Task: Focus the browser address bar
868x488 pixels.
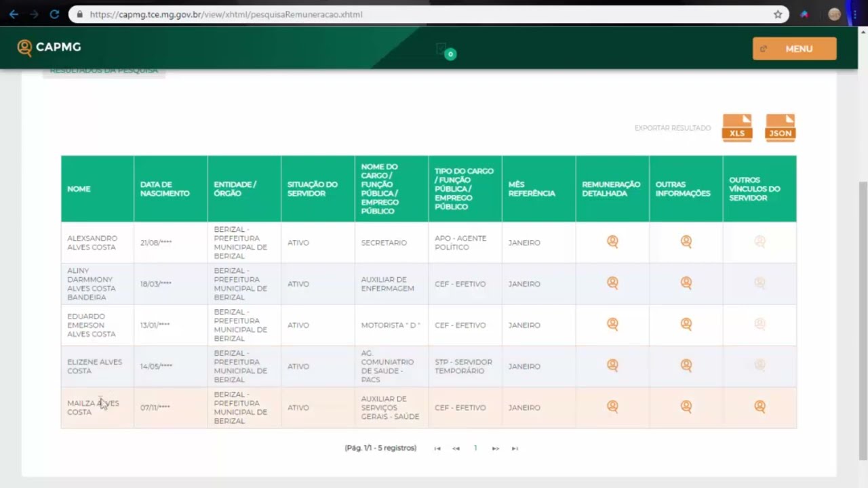Action: (429, 14)
